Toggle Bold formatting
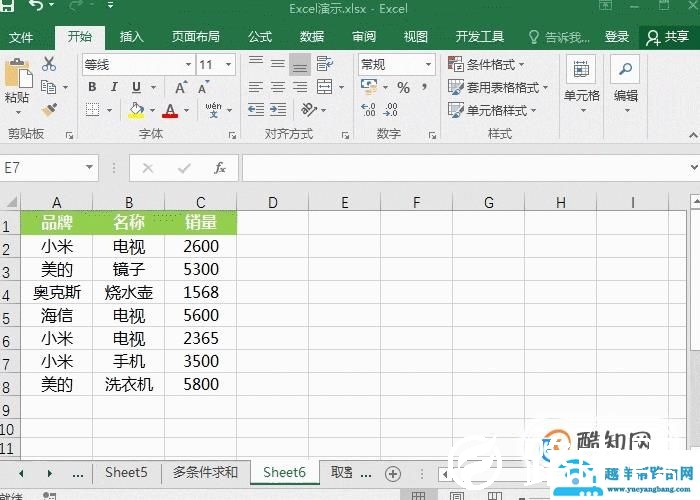 tap(92, 87)
